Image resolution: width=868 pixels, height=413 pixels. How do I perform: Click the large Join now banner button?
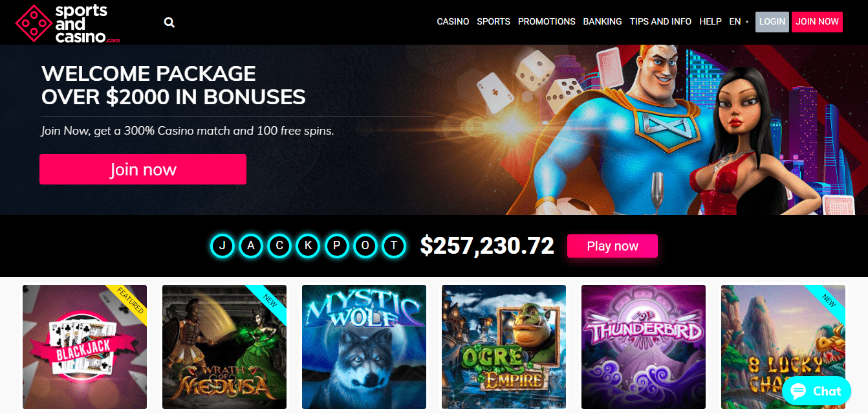click(x=143, y=170)
